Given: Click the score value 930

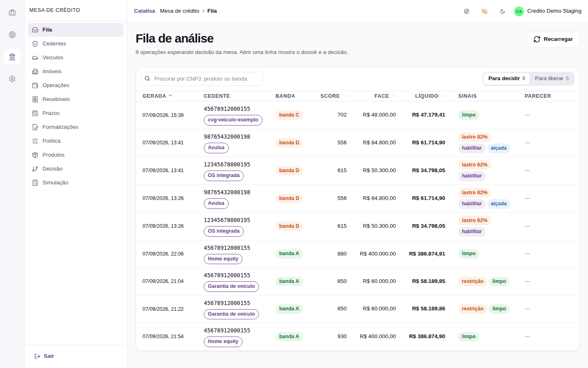Looking at the screenshot, I should 342,337.
